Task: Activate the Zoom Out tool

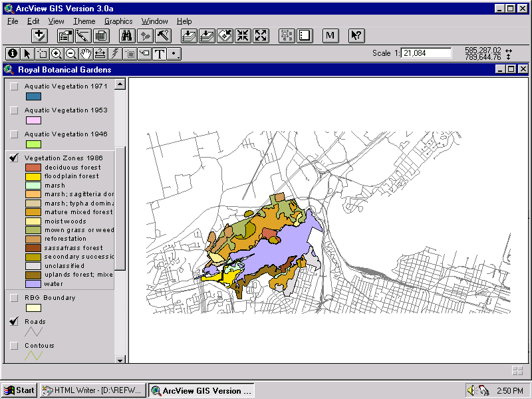Action: (69, 55)
